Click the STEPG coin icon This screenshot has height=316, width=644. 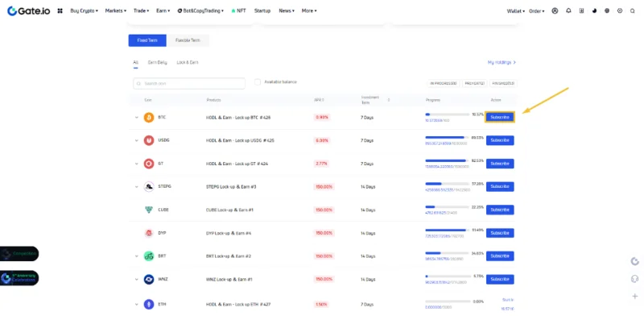tap(149, 186)
